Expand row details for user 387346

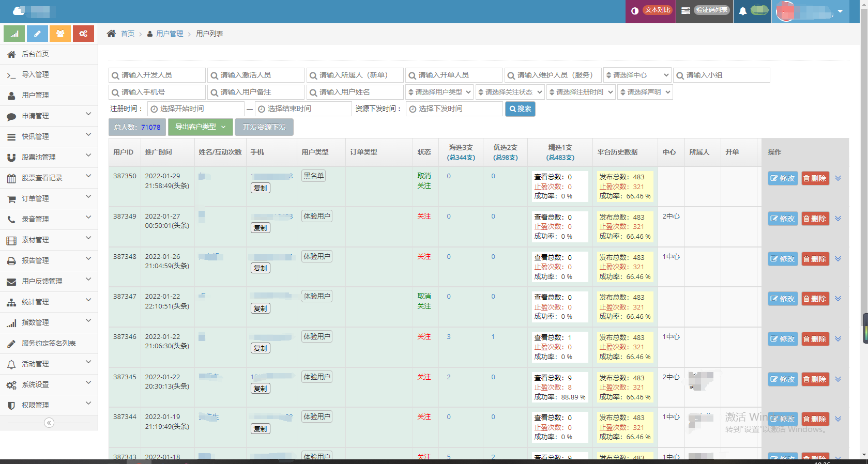(x=838, y=339)
